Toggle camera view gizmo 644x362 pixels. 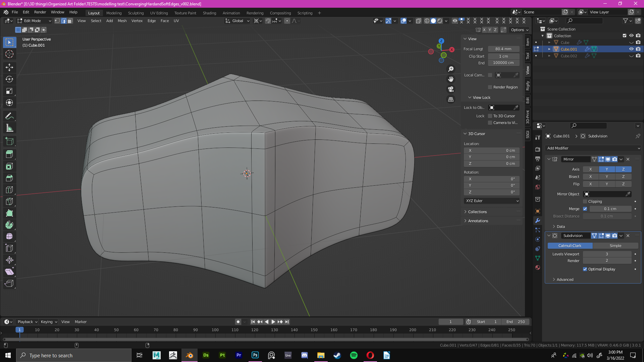coord(451,89)
